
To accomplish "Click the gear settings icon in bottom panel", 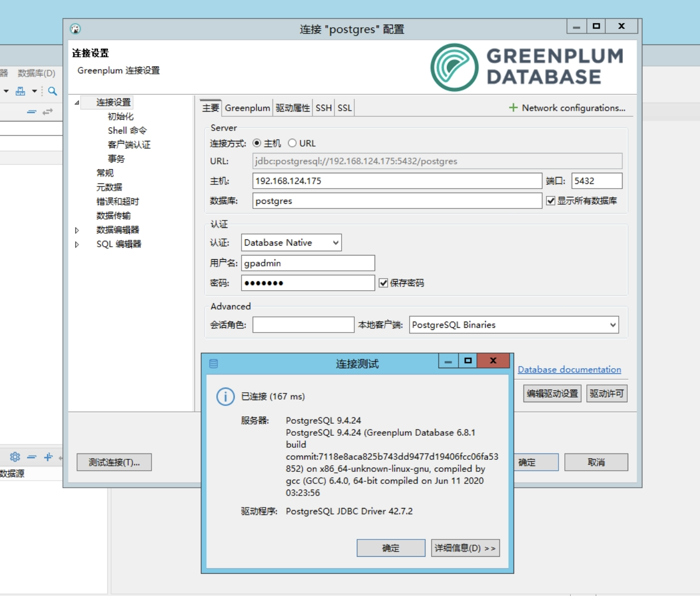I will point(15,457).
